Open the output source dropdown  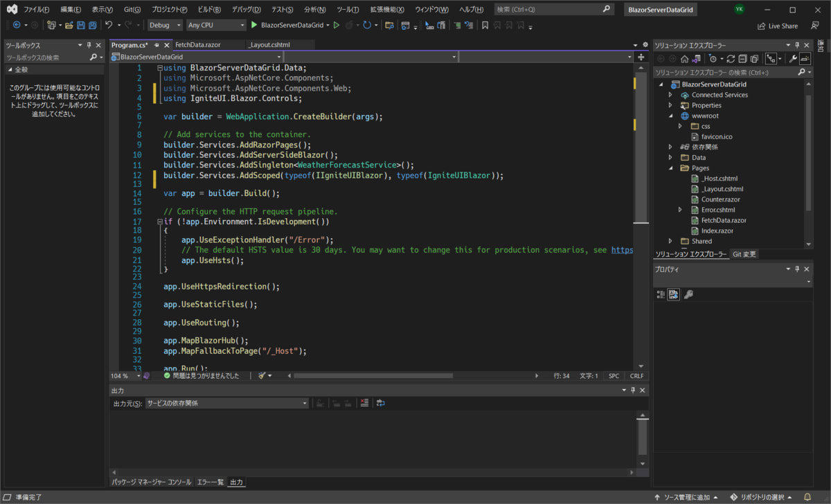point(226,403)
